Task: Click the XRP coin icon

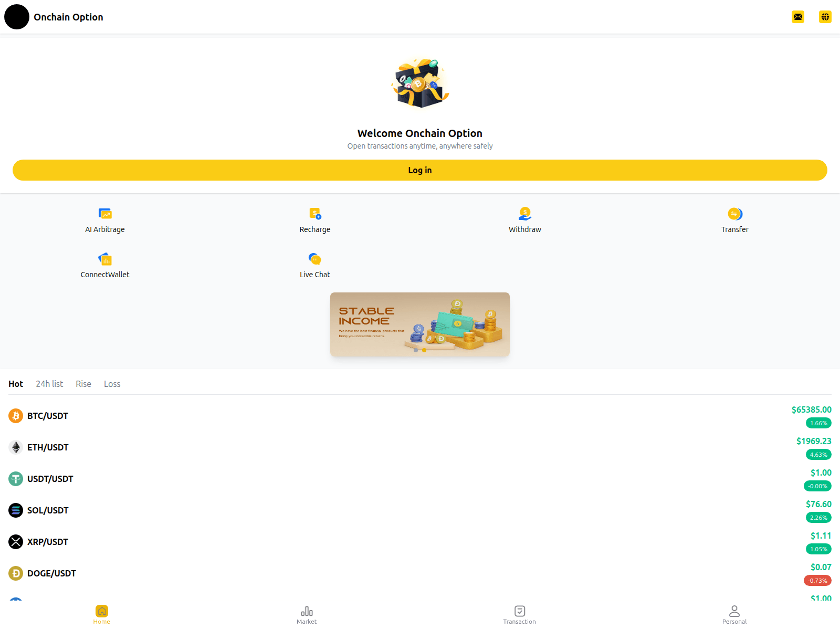Action: click(16, 542)
